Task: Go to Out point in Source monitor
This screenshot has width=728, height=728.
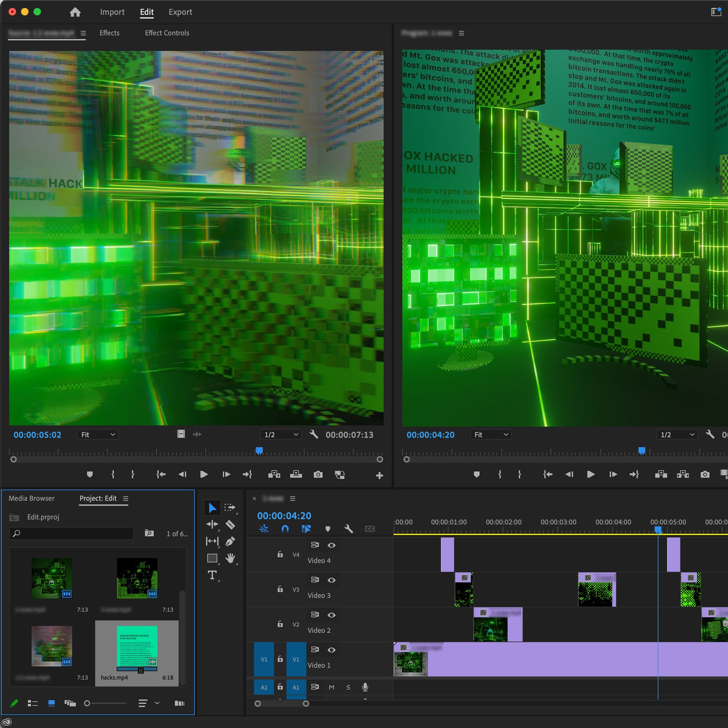Action: click(247, 474)
